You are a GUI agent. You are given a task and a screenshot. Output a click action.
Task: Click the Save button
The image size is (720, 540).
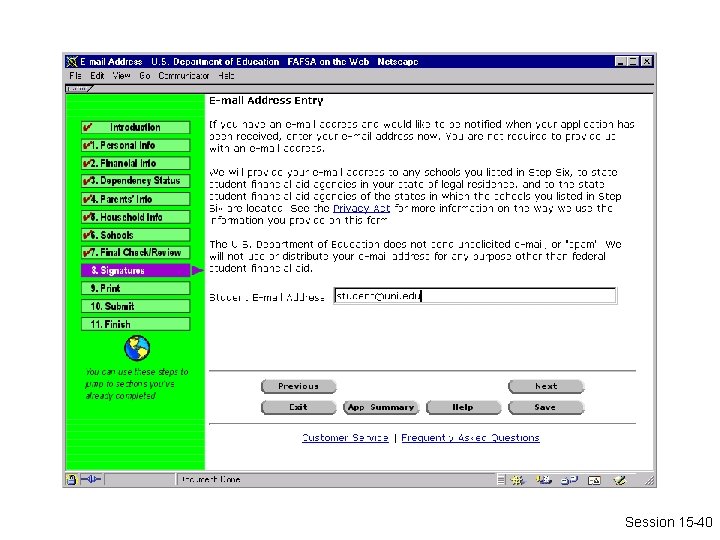[x=546, y=407]
